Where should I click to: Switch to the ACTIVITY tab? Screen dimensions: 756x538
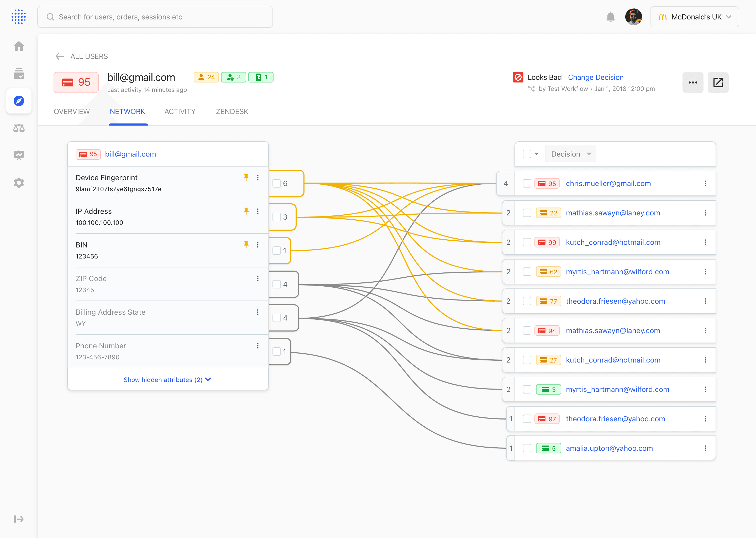[180, 112]
